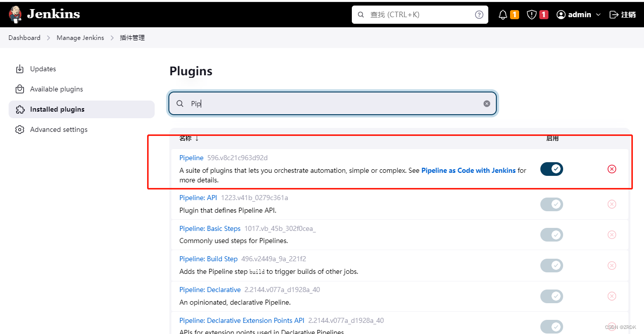Toggle Pipeline: Declarative Extension Points API switch
644x334 pixels.
click(x=551, y=326)
